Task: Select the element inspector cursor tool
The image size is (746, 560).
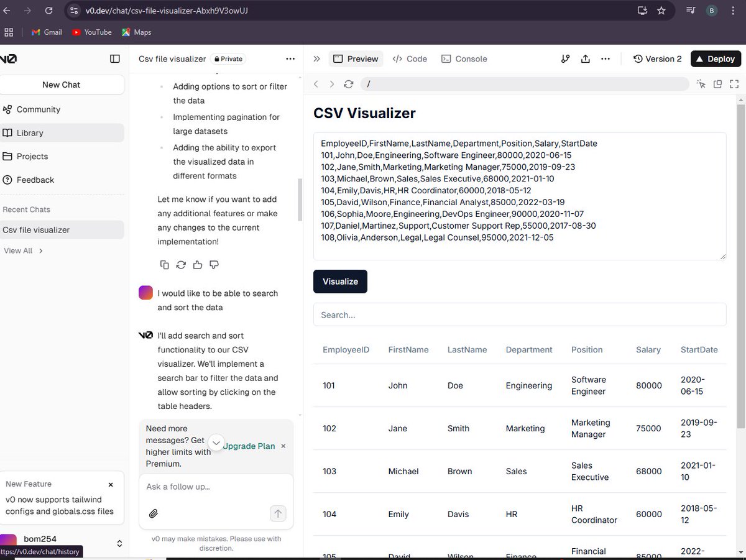Action: tap(701, 83)
